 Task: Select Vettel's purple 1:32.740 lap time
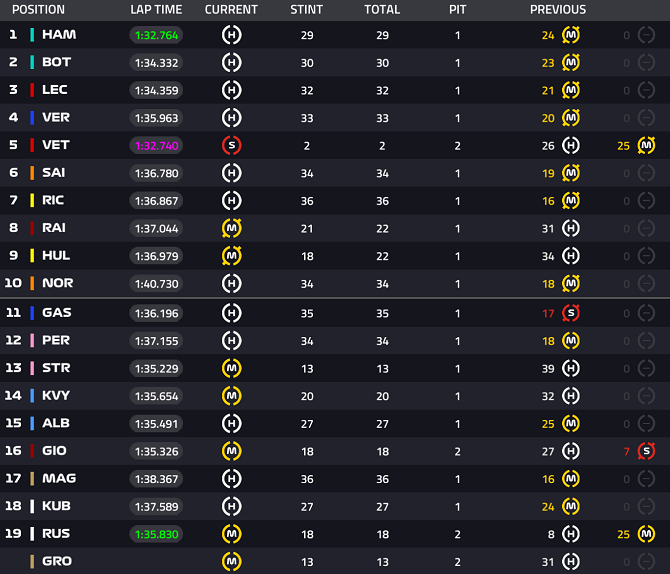coord(156,145)
